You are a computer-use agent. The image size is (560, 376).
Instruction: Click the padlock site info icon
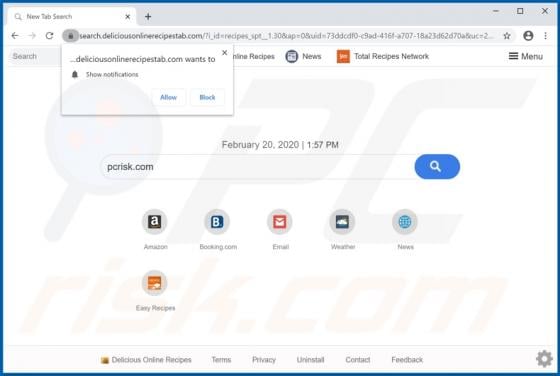(x=71, y=36)
